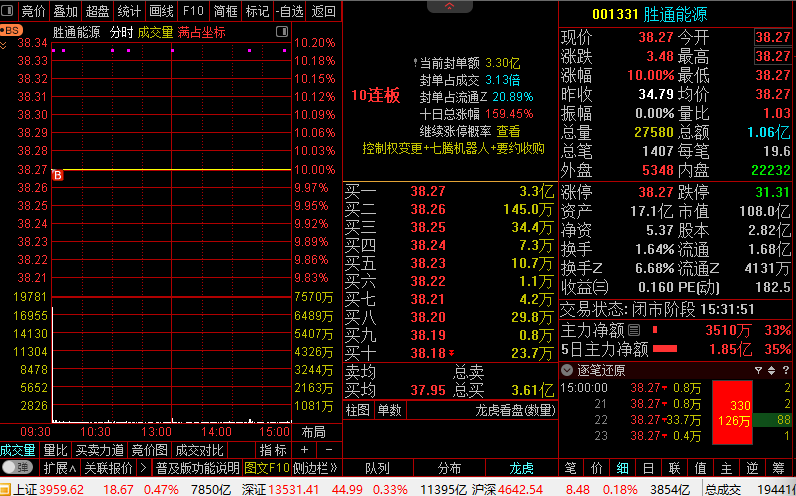
Task: Click 返回 to go back
Action: click(323, 11)
